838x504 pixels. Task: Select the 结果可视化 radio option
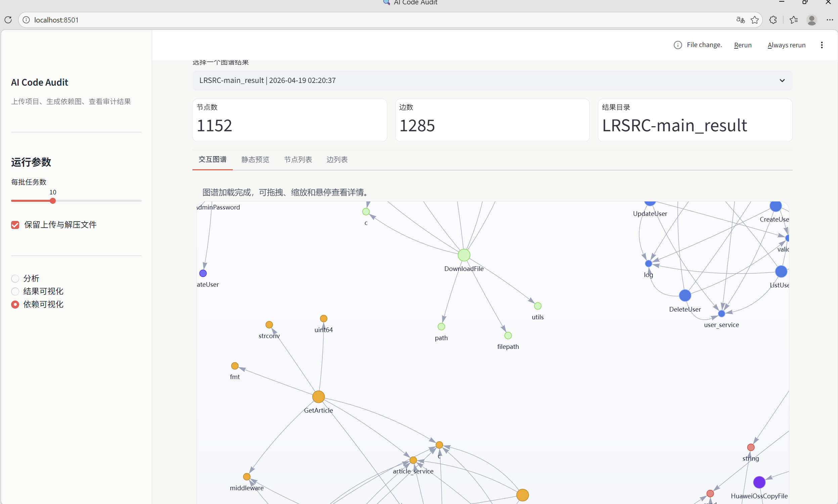(15, 291)
